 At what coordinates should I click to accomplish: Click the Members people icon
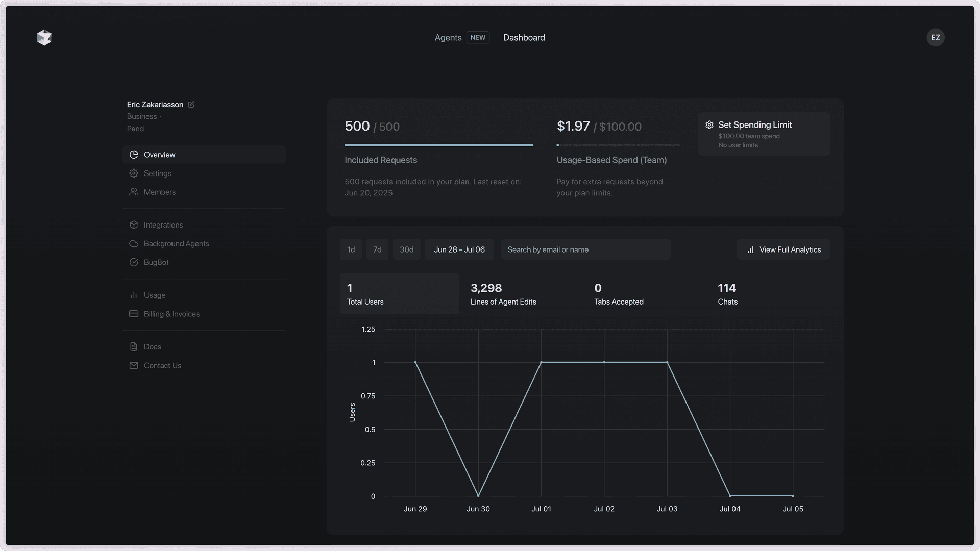coord(134,192)
